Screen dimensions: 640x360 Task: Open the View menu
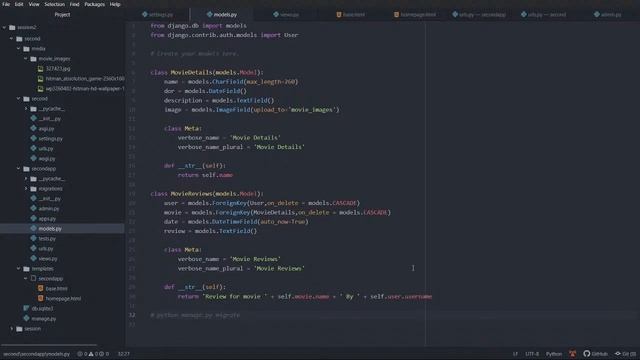pos(34,4)
